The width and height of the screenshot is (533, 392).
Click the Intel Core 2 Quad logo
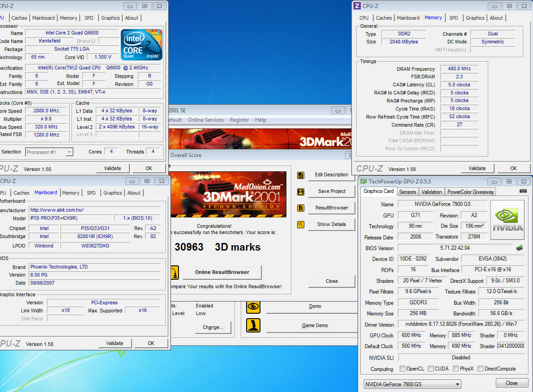point(142,45)
